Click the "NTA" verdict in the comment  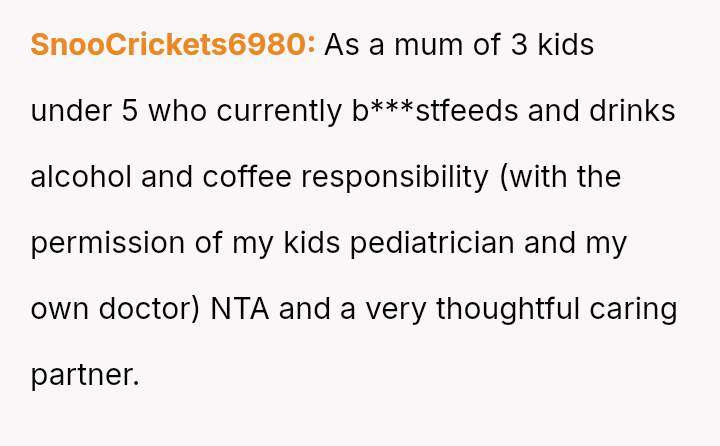(240, 309)
